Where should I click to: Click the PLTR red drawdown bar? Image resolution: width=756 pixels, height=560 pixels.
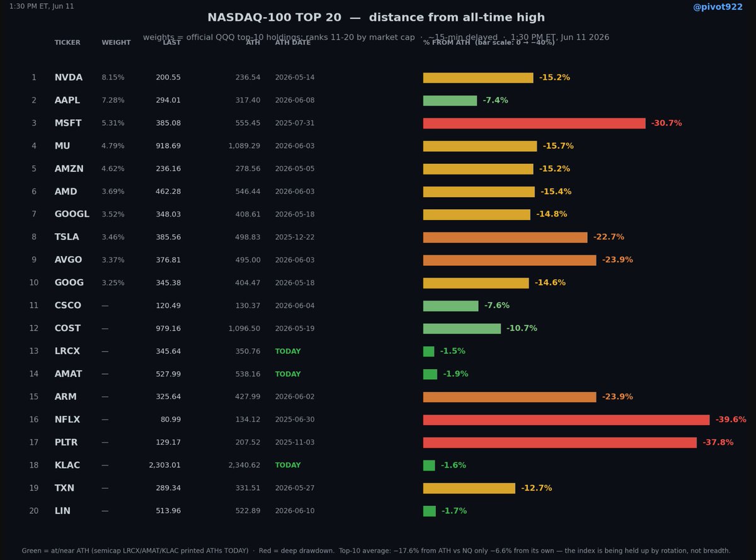(559, 442)
